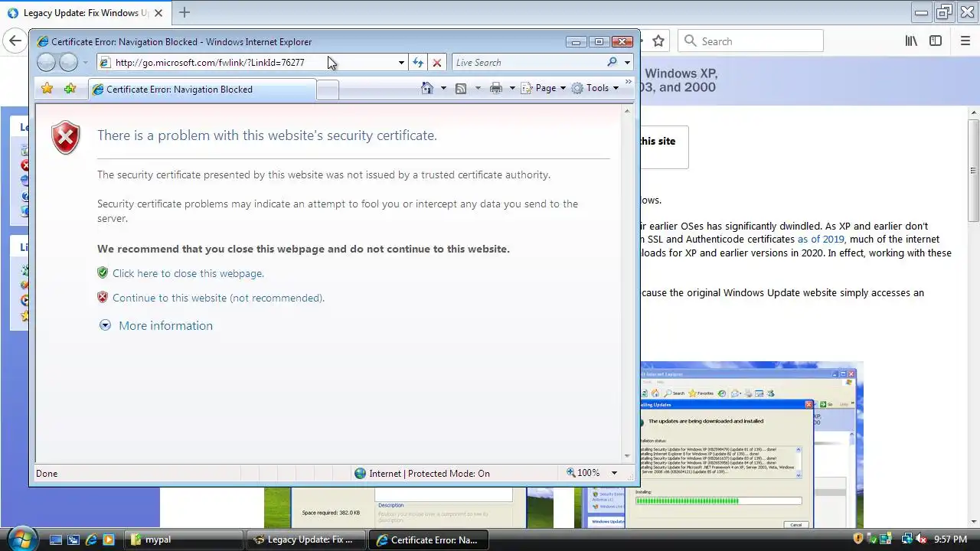Expand the Print options dropdown arrow

(512, 89)
